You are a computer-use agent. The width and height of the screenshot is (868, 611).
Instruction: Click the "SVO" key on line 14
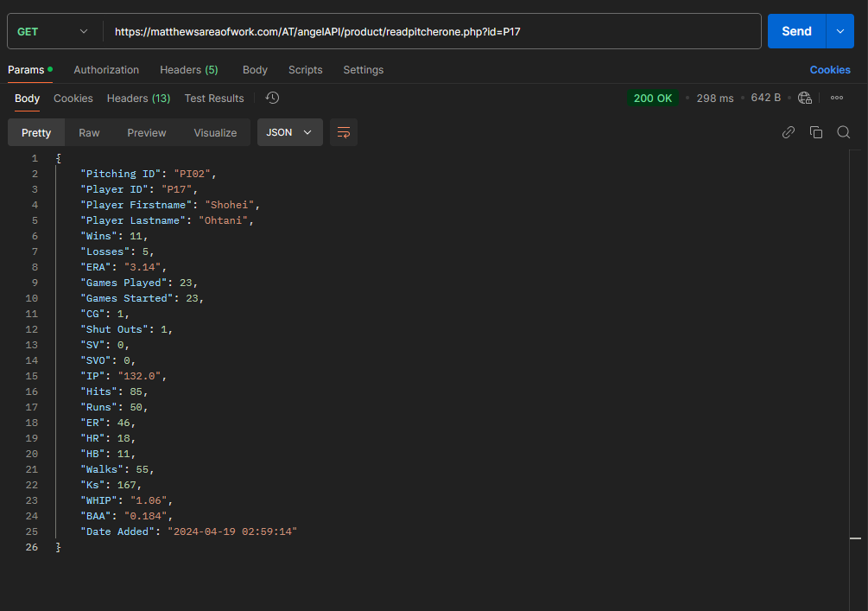click(96, 360)
